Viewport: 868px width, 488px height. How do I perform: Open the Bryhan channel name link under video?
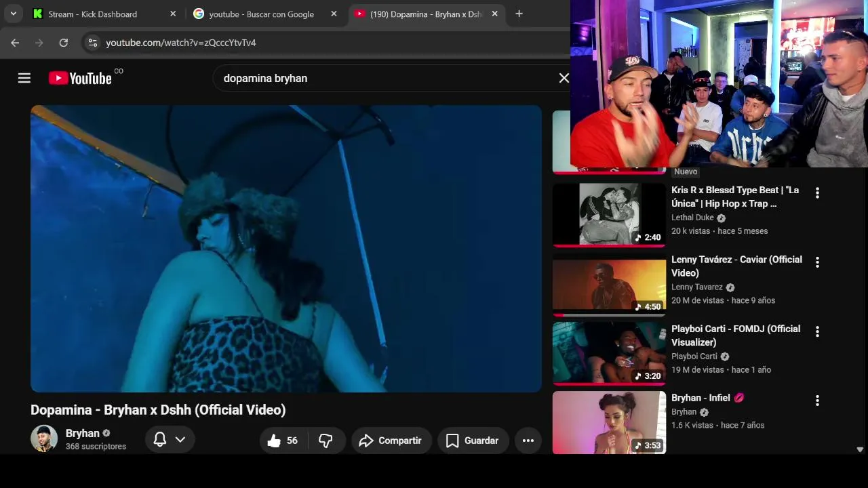tap(83, 433)
